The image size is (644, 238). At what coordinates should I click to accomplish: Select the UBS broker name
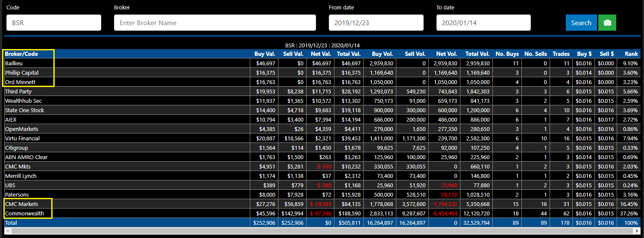tap(10, 185)
